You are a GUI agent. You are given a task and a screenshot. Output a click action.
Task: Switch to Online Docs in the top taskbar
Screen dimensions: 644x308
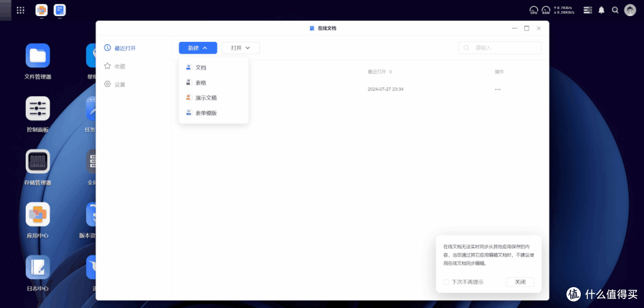[60, 10]
